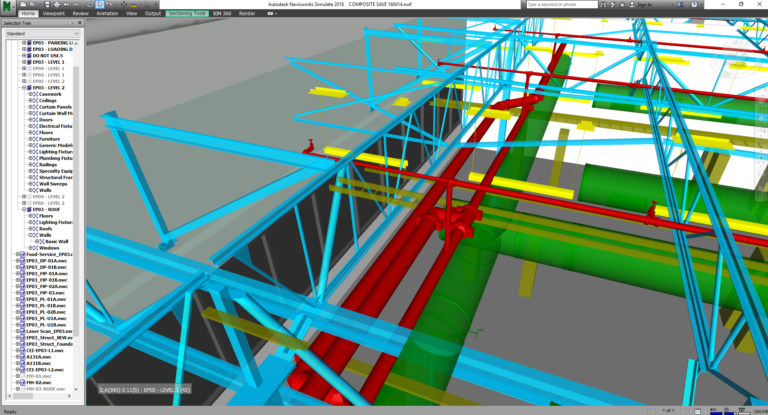
Task: Click the Measure icon in quick access toolbar
Action: (x=134, y=4)
